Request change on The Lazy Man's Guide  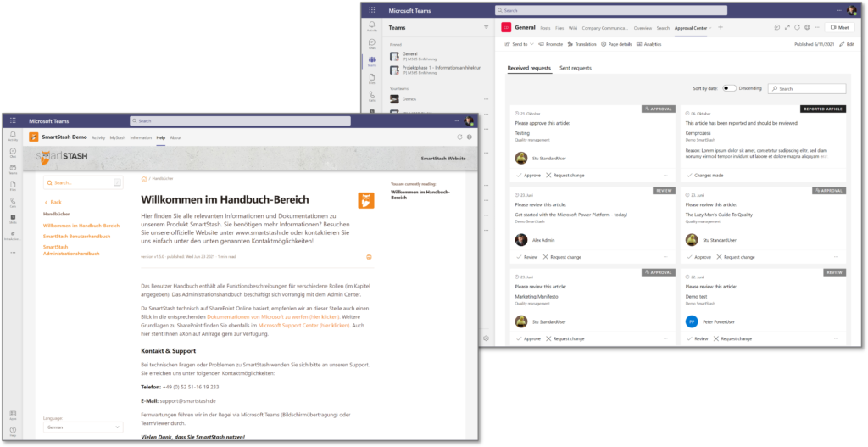(736, 257)
